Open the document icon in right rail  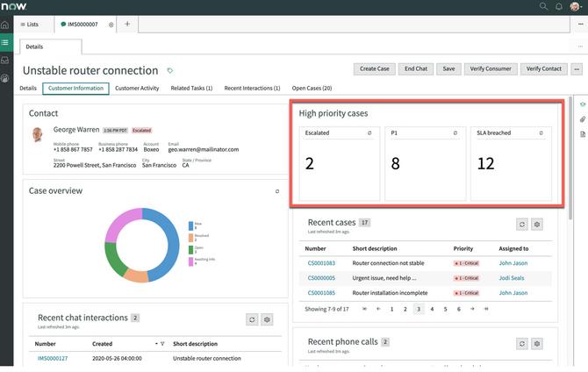point(583,134)
